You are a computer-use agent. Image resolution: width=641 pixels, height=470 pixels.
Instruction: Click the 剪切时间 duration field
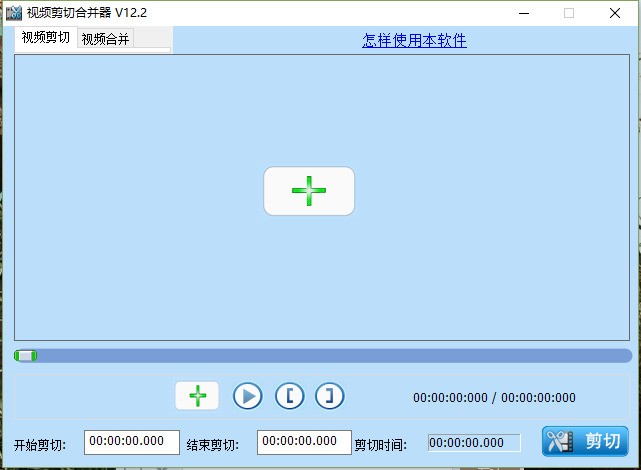pos(474,443)
